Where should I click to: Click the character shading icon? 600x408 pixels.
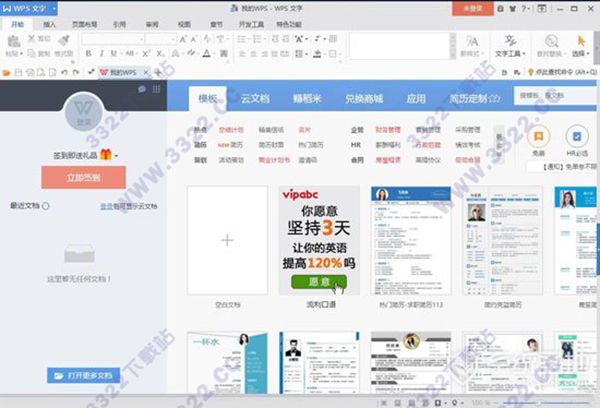tap(224, 53)
